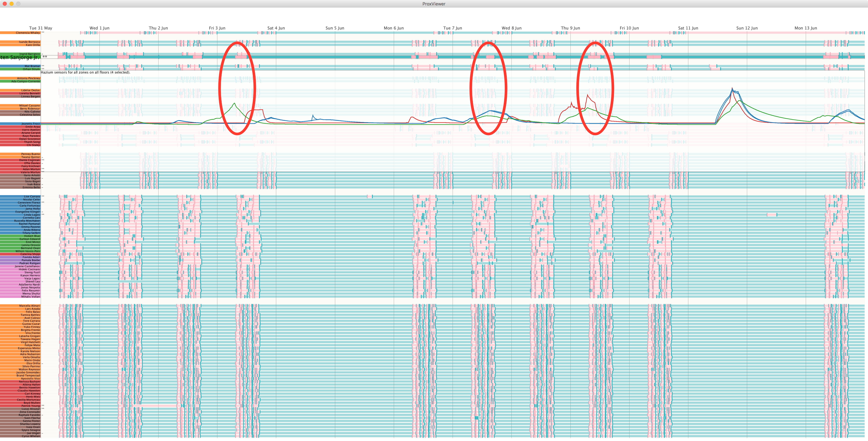This screenshot has height=441, width=868.
Task: Select the Brand Tempestad row label
Action: click(20, 375)
